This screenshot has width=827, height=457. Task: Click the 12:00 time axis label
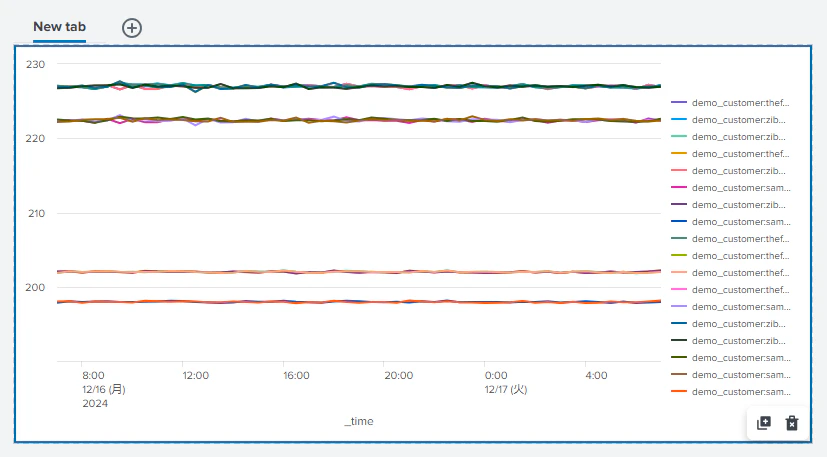[196, 375]
